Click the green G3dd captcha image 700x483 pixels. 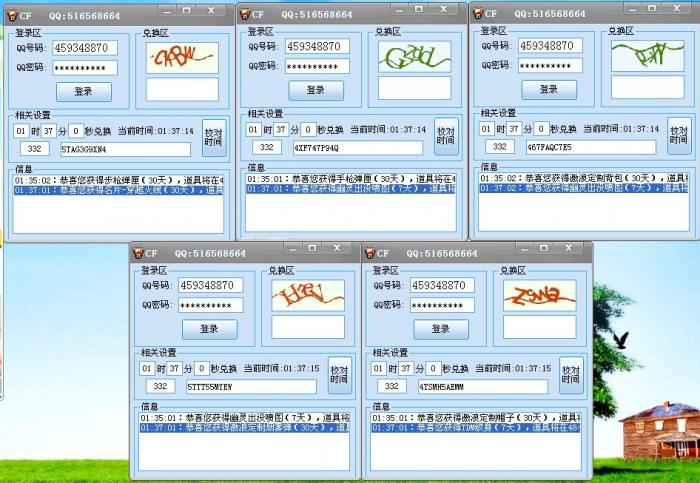tap(414, 57)
